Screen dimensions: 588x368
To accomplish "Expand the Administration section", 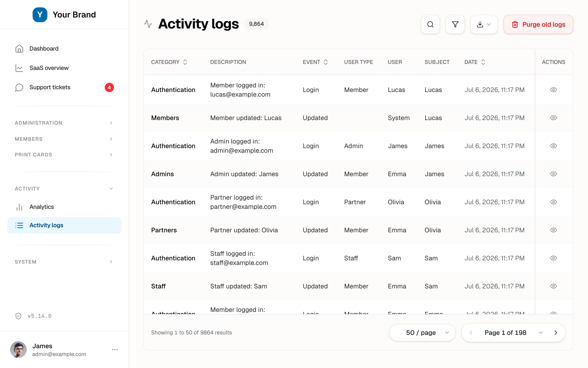I will 64,123.
